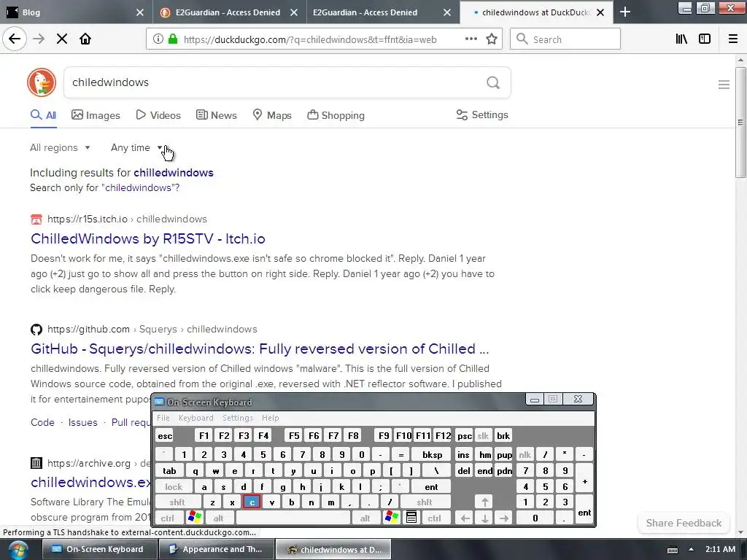Image resolution: width=747 pixels, height=560 pixels.
Task: Click the right arrow key on keyboard
Action: click(x=504, y=518)
